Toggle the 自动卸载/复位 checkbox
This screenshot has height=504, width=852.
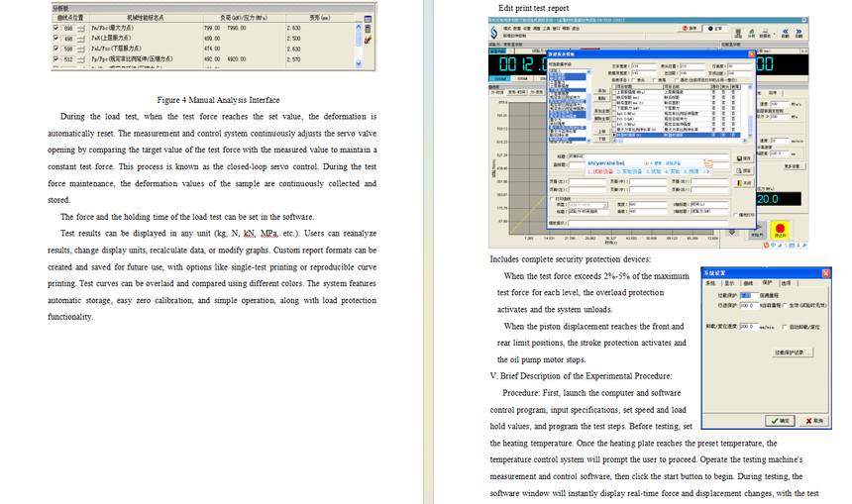click(784, 327)
